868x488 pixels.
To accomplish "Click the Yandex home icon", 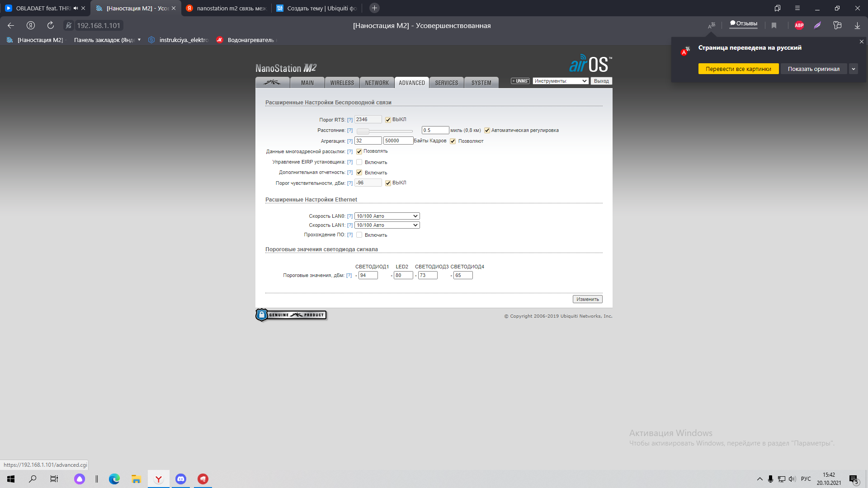I will tap(31, 25).
